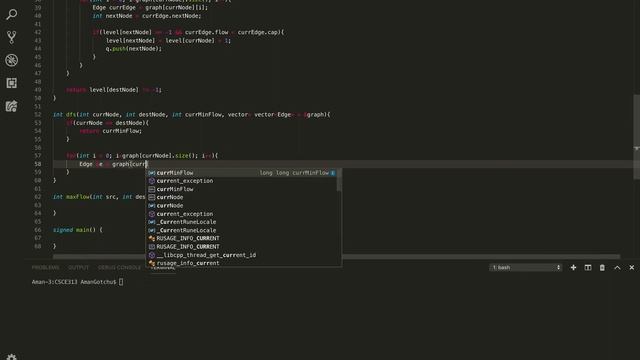Select the first _CurrentRuneLocale suggestion
This screenshot has width=640, height=360.
click(241, 222)
